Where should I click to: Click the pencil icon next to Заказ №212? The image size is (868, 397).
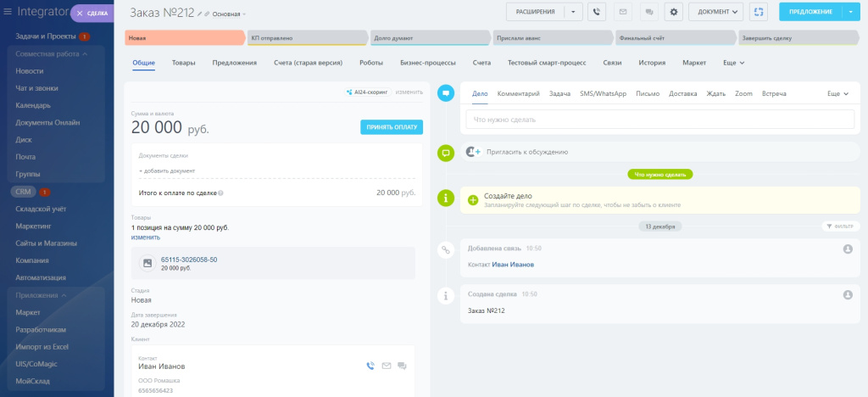pyautogui.click(x=199, y=14)
